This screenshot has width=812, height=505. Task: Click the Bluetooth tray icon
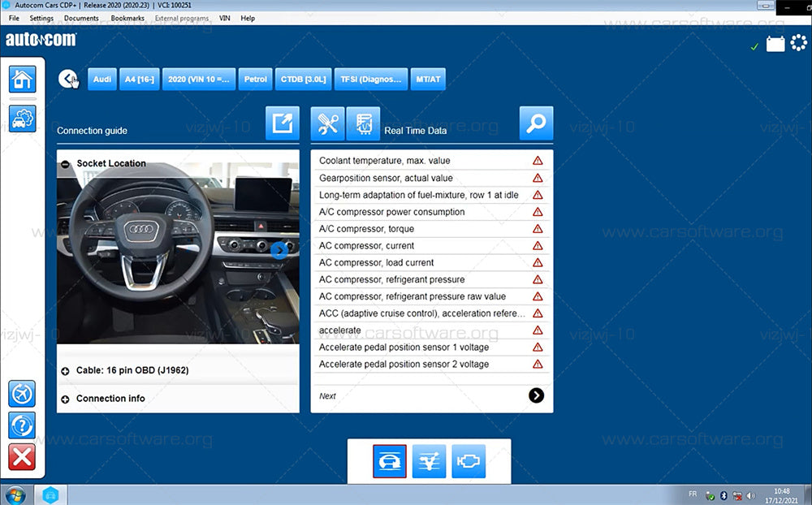point(724,496)
